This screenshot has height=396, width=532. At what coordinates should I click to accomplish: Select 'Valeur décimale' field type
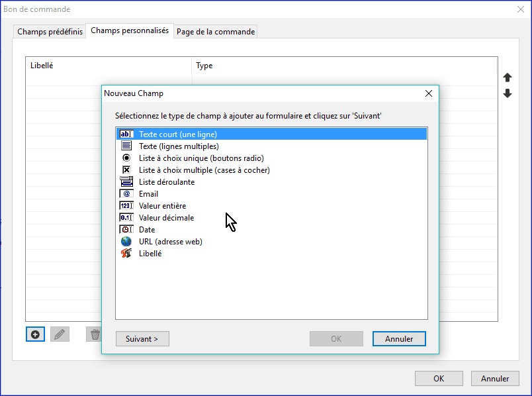[x=166, y=218]
